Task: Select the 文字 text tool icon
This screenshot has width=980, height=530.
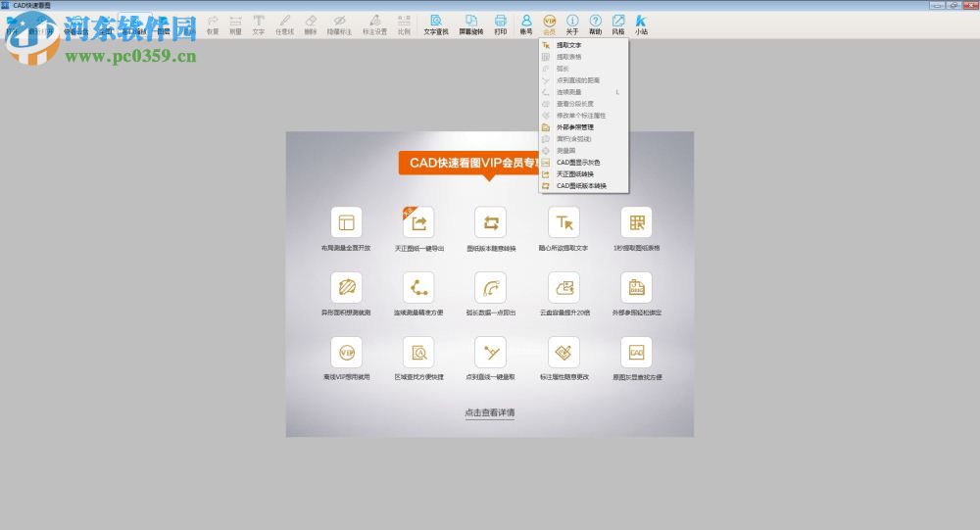Action: 258,24
